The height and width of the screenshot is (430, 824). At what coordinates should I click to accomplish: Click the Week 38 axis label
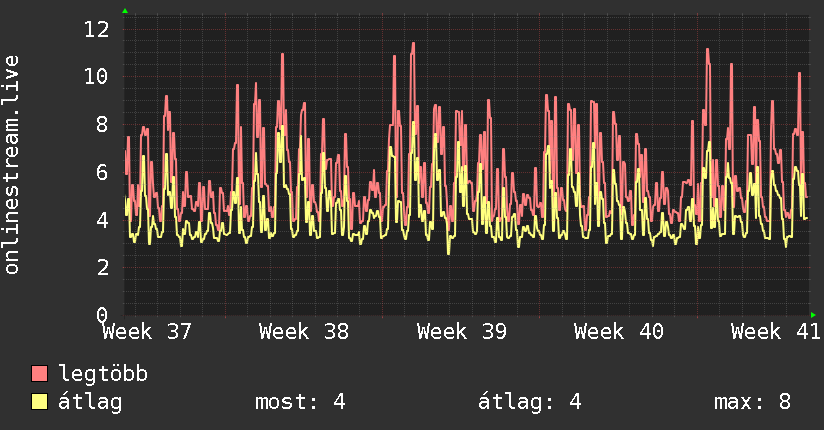304,332
